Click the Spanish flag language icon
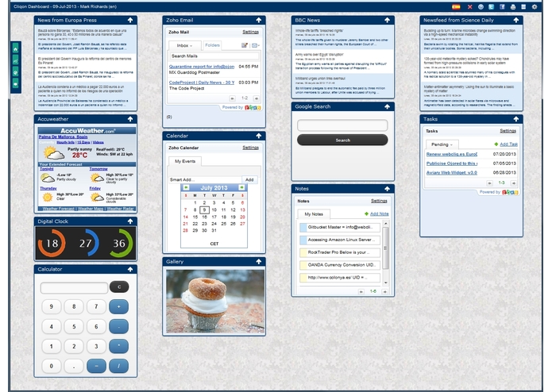Screen dimensions: 552x392 [x=456, y=6]
